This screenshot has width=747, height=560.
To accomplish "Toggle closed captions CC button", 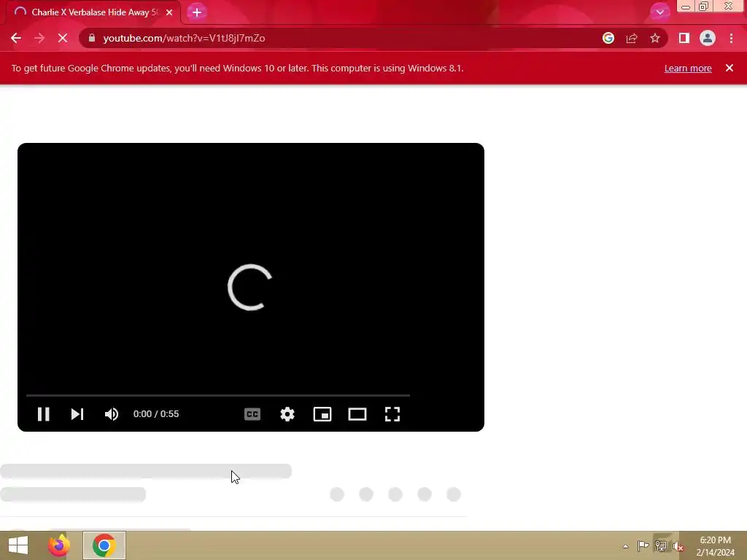I will pyautogui.click(x=252, y=414).
